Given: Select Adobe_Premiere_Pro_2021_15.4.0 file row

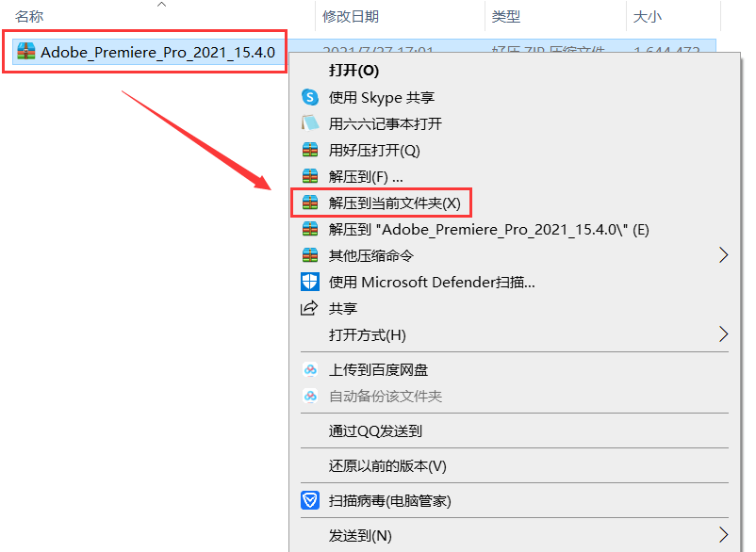Looking at the screenshot, I should point(359,52).
